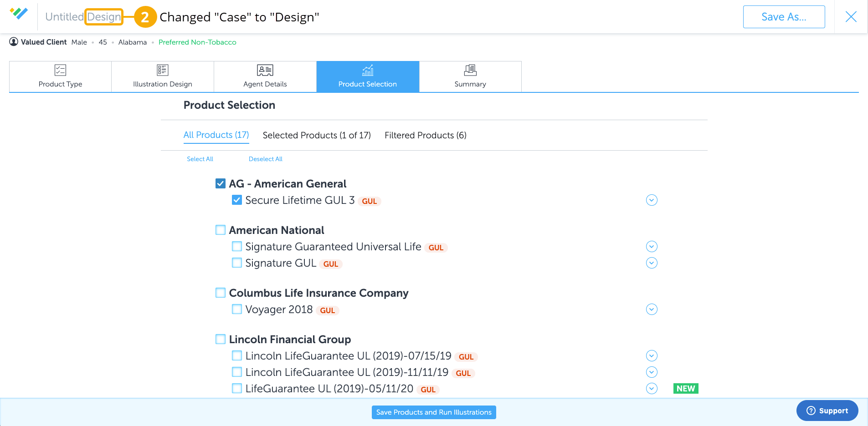Check the Signature GUL product
The image size is (868, 426).
click(237, 263)
